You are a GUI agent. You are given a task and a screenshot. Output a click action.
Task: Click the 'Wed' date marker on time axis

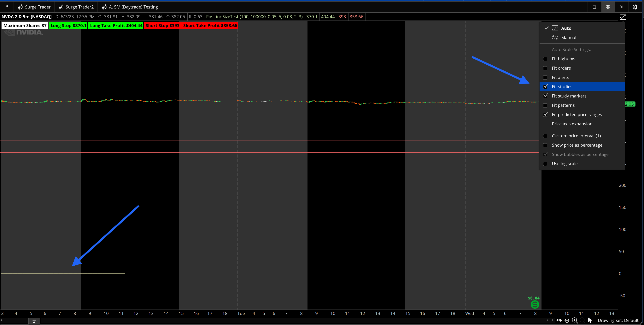(469, 313)
